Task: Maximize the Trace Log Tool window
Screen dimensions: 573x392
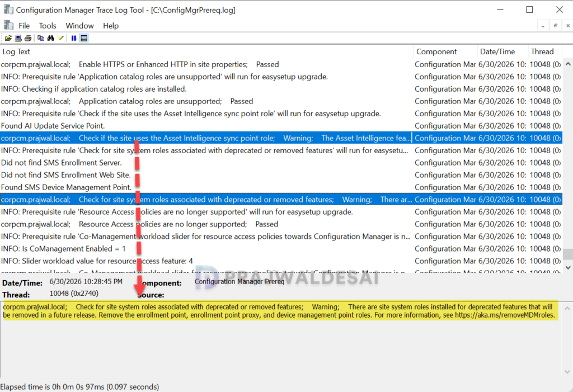Action: (529, 10)
